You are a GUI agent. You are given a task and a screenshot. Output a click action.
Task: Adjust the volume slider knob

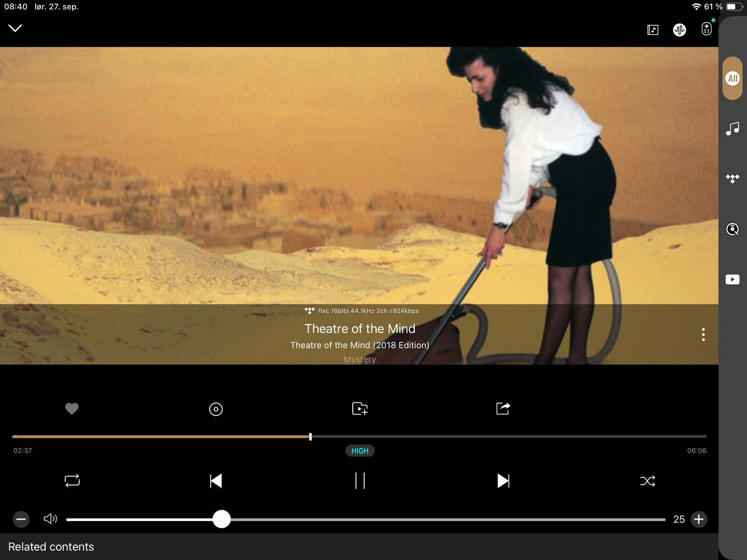[222, 519]
